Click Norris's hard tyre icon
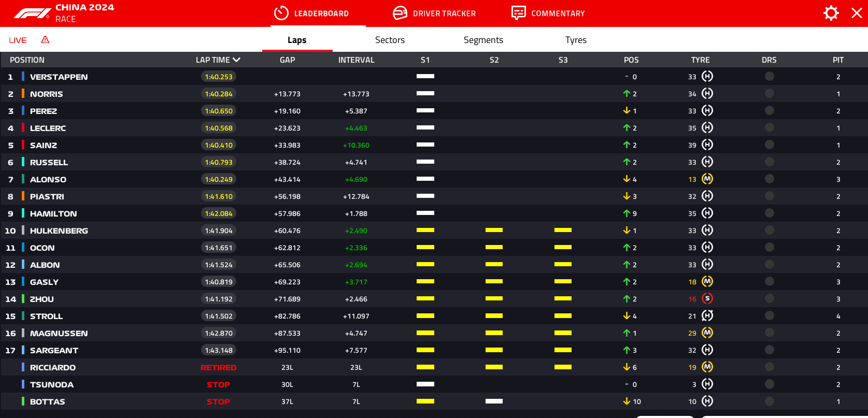 point(707,94)
